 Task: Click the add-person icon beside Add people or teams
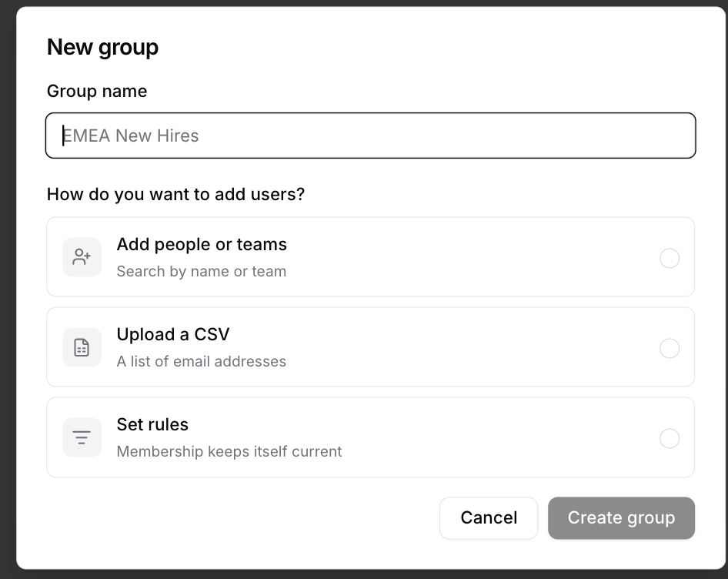pos(82,257)
